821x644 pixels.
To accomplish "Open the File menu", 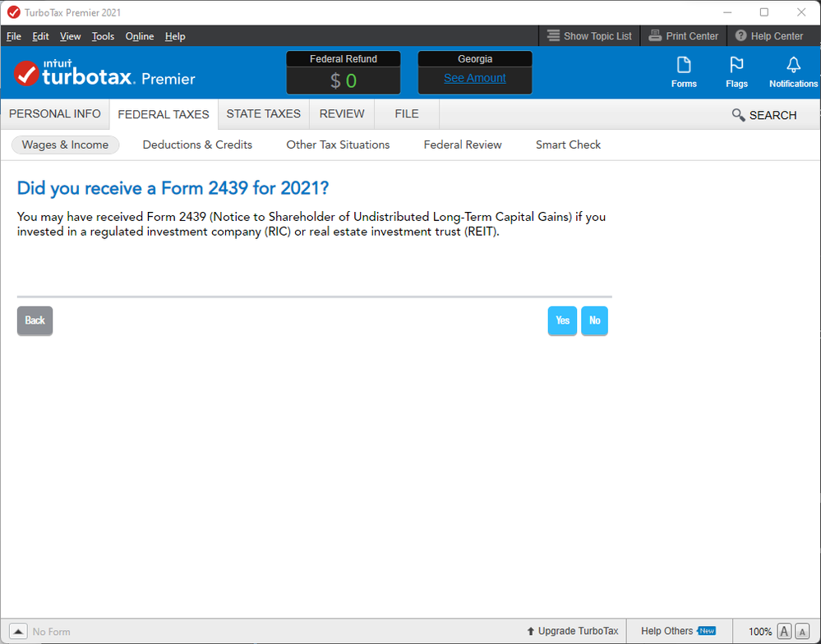I will 14,36.
